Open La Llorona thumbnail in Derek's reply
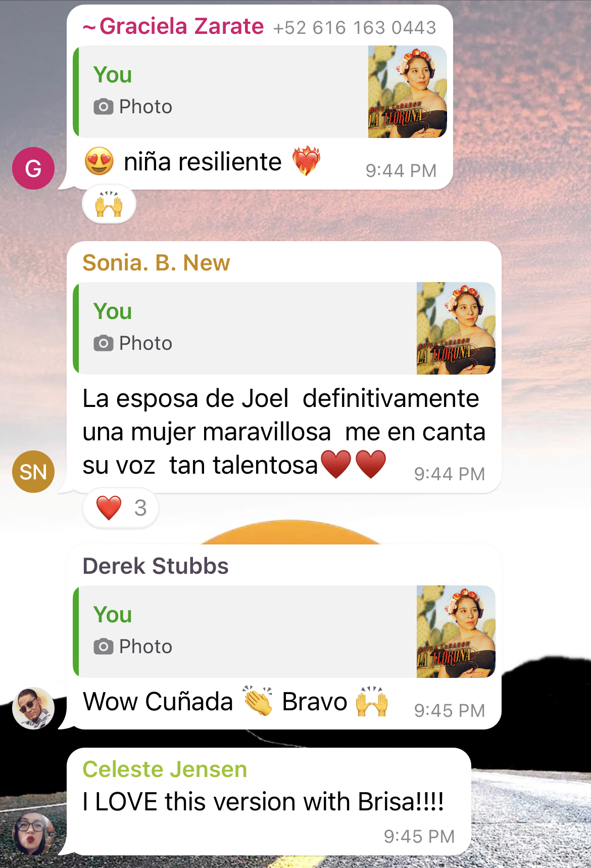Image resolution: width=591 pixels, height=868 pixels. coord(456,632)
